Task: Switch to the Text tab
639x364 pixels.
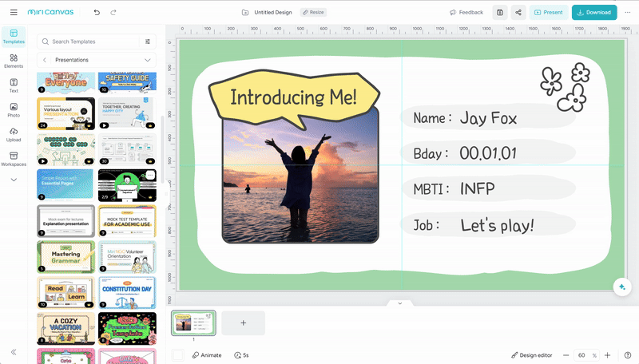Action: pyautogui.click(x=14, y=85)
